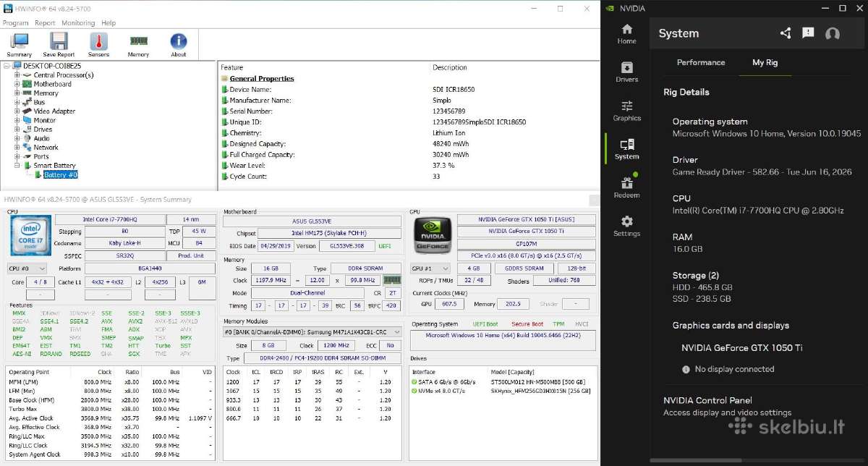Select the Network tree item
Image resolution: width=868 pixels, height=466 pixels.
(46, 148)
